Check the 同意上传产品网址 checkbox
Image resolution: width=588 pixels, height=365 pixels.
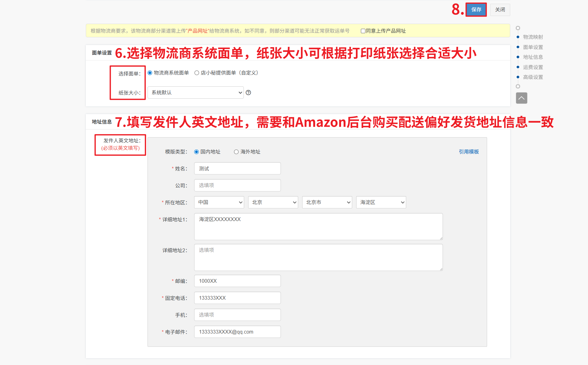tap(363, 31)
